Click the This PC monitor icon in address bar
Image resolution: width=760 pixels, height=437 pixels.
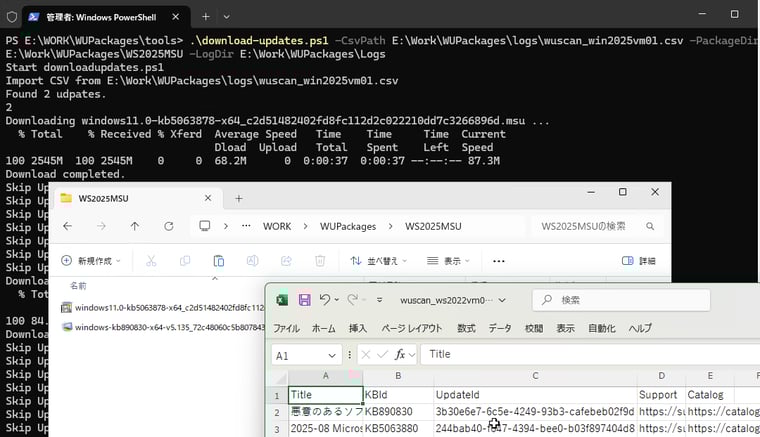(x=205, y=226)
